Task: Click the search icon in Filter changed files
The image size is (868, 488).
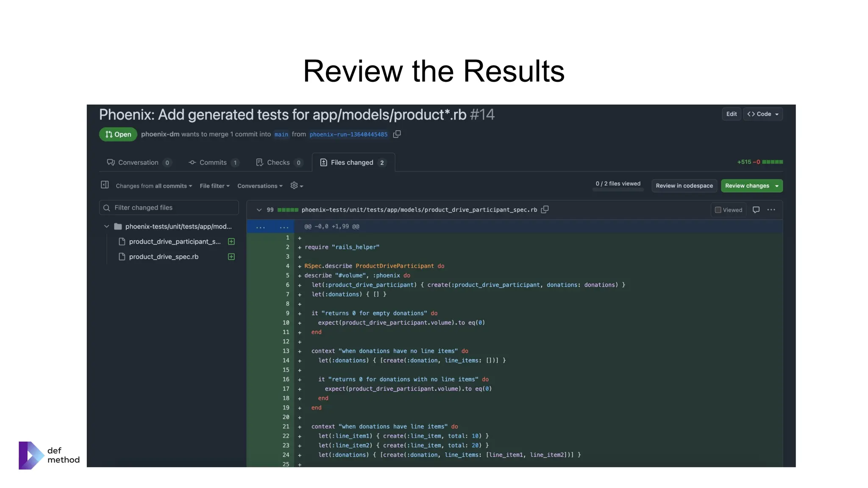Action: click(107, 208)
